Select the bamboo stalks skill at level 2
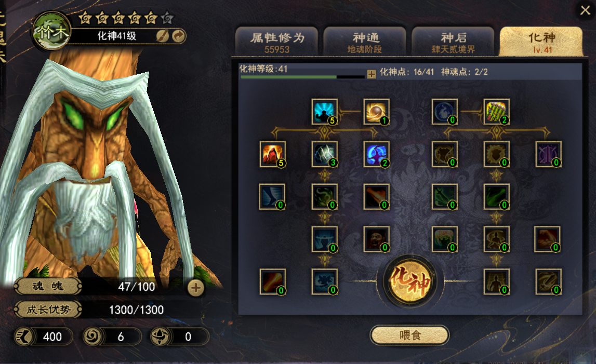596x364 pixels. [x=496, y=112]
